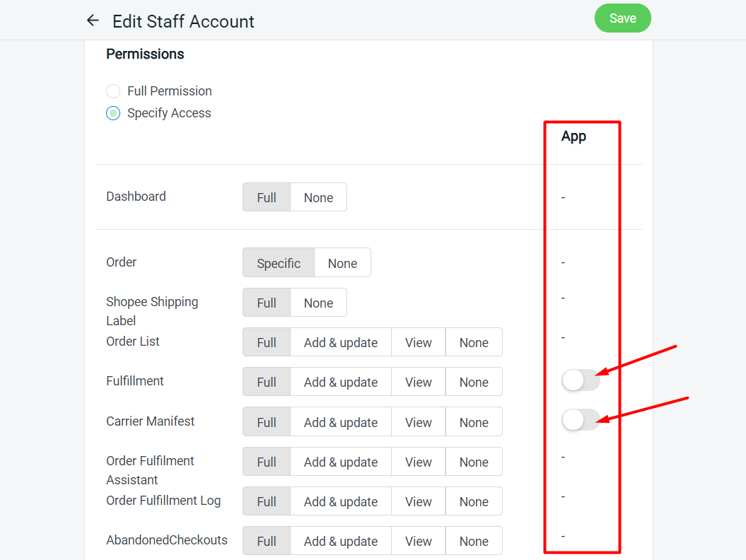Set Carrier Manifest permission to None
The image size is (746, 560).
pos(474,422)
